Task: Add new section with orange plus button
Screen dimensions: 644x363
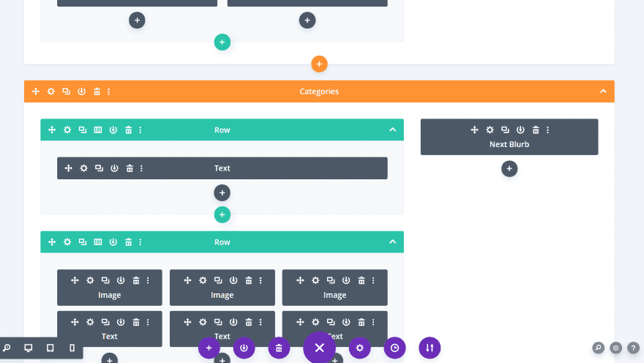Action: [x=319, y=64]
